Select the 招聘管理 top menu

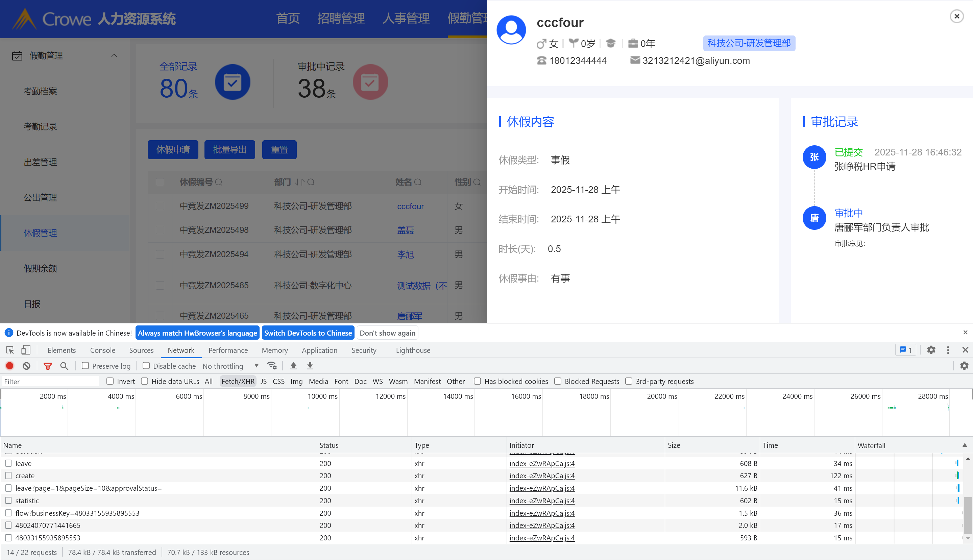pyautogui.click(x=341, y=18)
